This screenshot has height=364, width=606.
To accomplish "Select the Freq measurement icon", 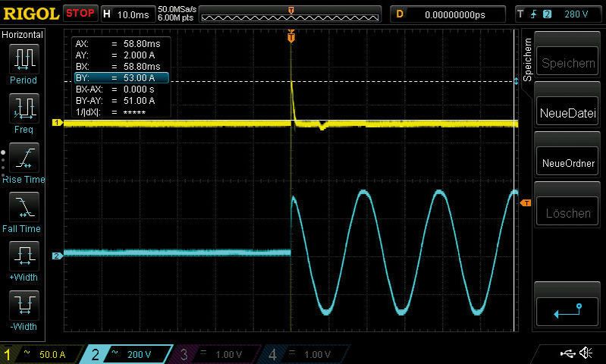I will (x=23, y=111).
